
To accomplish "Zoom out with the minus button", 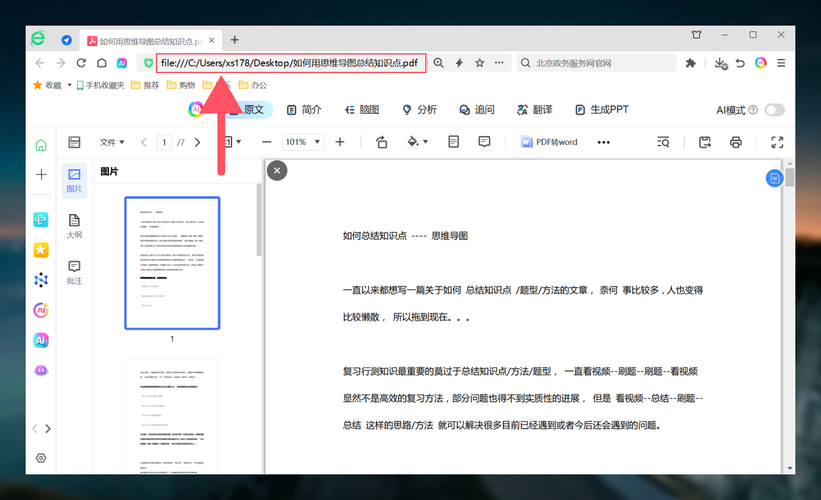I will tap(267, 142).
